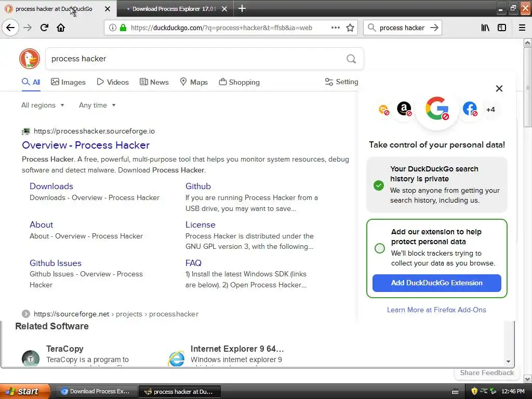This screenshot has height=399, width=532.
Task: Click the Firefox search box text
Action: (402, 28)
